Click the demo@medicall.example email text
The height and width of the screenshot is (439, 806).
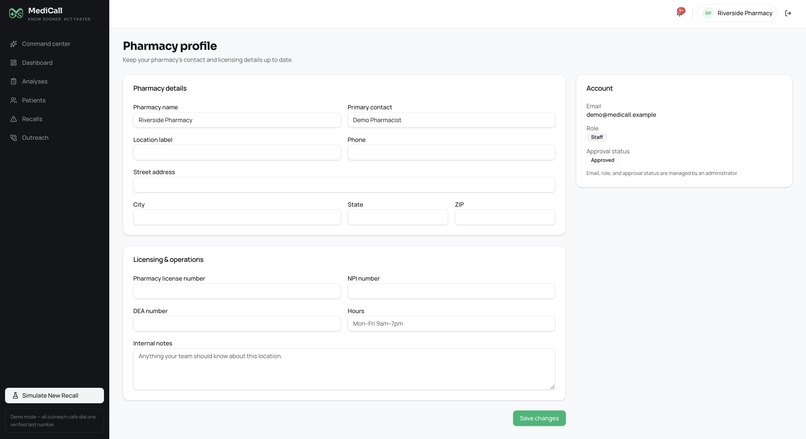click(621, 115)
